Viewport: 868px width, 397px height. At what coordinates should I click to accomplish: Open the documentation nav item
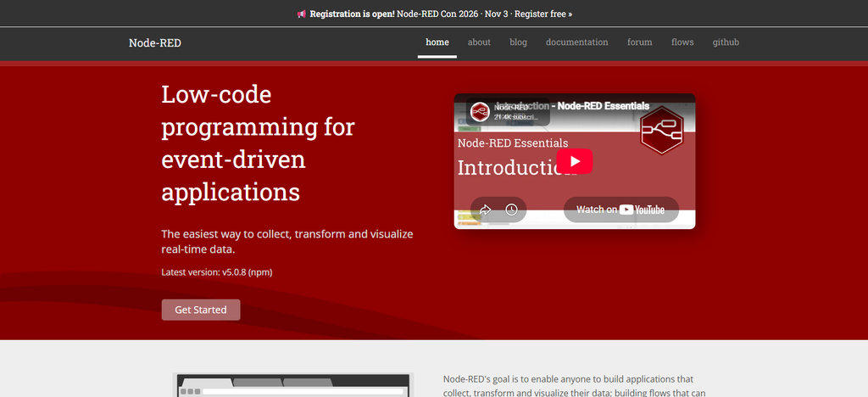(x=576, y=42)
